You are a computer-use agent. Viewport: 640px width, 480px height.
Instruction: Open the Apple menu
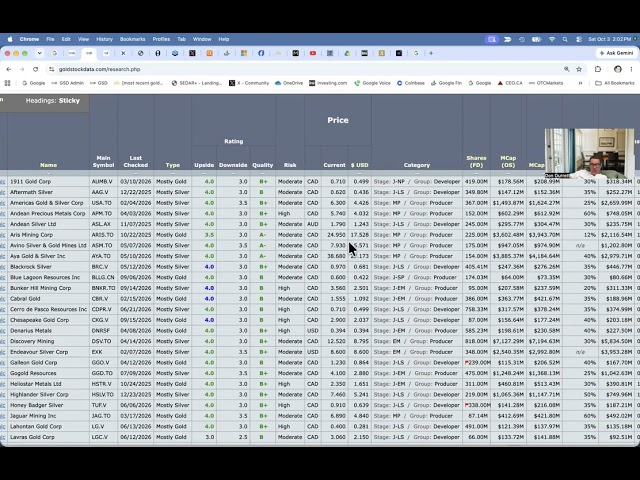[x=10, y=39]
